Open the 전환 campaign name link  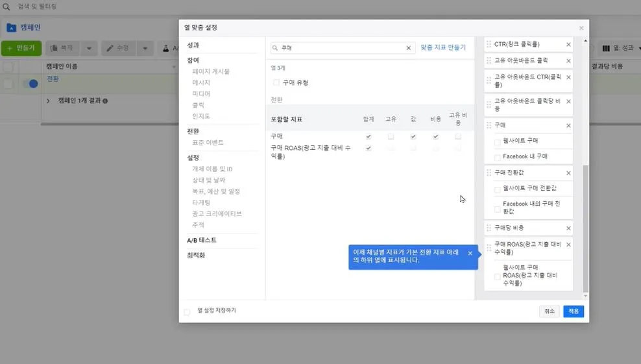(x=53, y=79)
